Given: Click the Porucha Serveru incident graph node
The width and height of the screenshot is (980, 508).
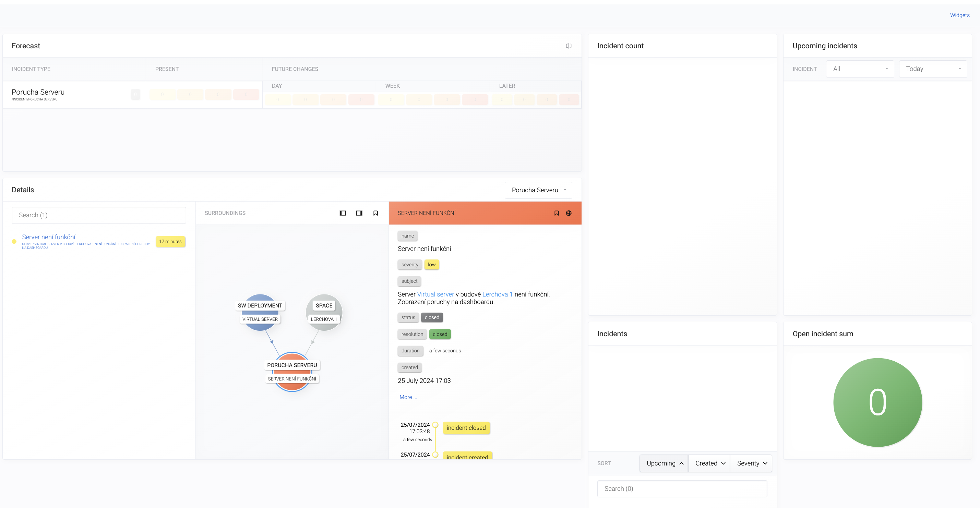Looking at the screenshot, I should click(292, 372).
